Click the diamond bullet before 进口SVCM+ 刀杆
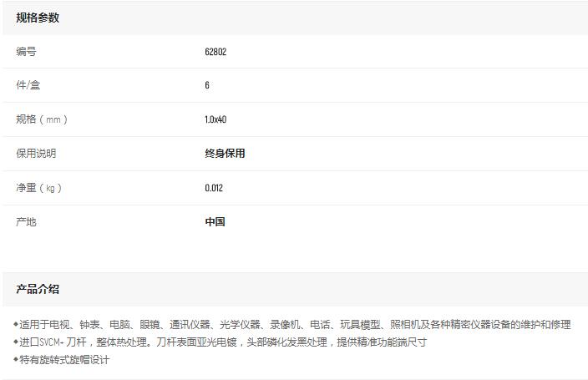The width and height of the screenshot is (588, 380). (16, 342)
